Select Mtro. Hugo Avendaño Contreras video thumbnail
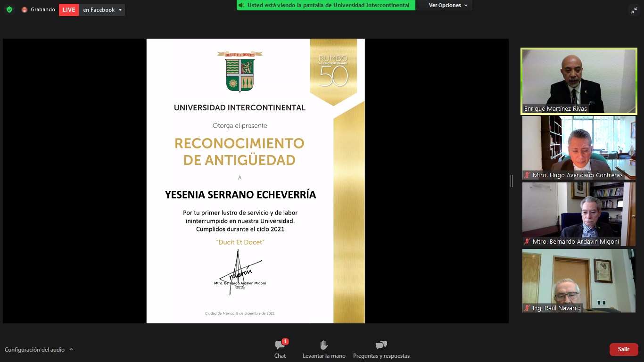The width and height of the screenshot is (644, 362). [579, 148]
